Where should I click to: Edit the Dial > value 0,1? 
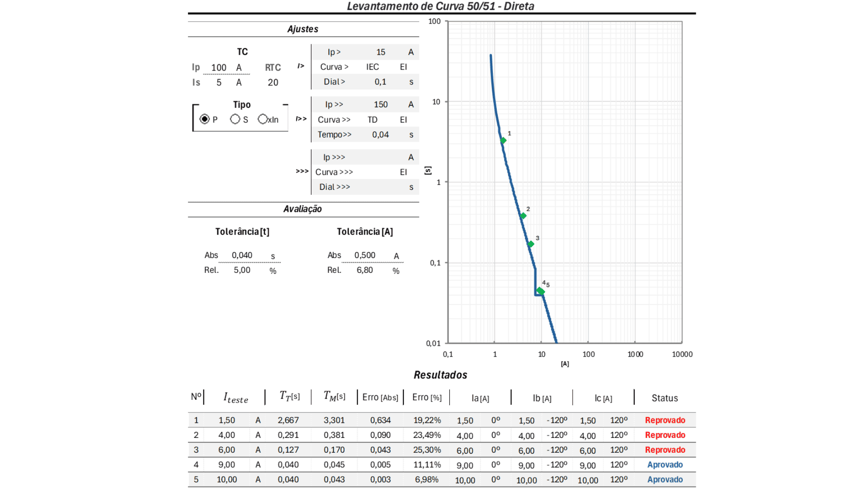tap(380, 82)
